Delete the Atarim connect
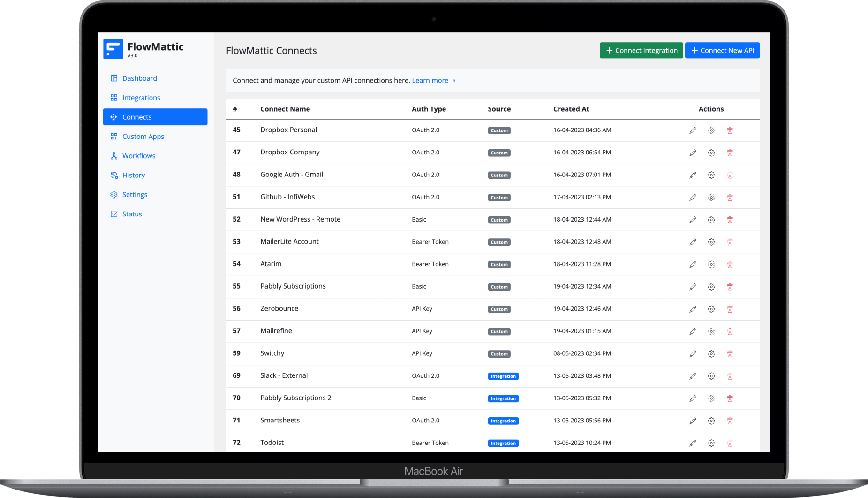 click(x=730, y=264)
